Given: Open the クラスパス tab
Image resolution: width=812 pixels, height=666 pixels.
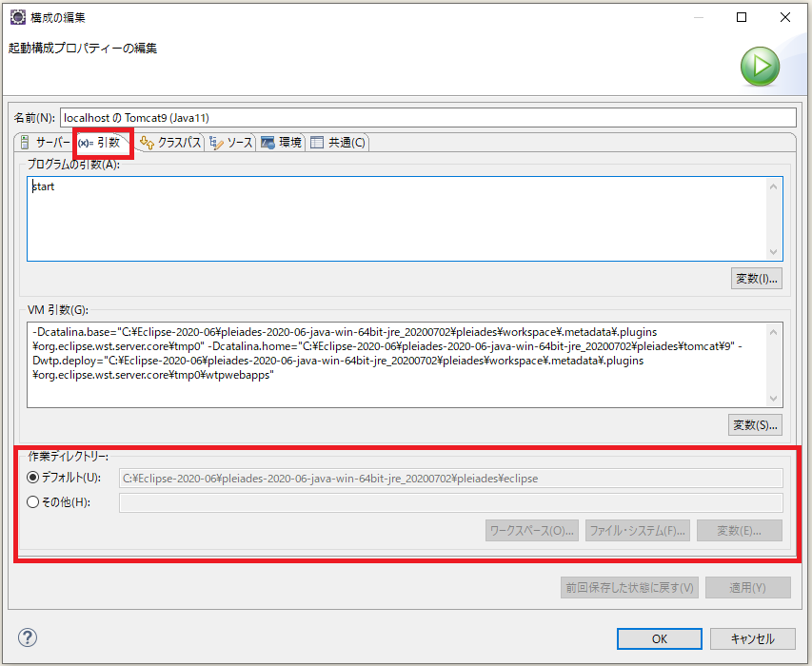Looking at the screenshot, I should (x=169, y=143).
